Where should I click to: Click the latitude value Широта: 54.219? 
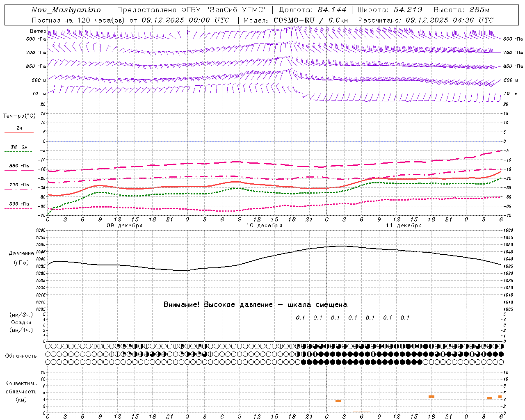point(390,10)
